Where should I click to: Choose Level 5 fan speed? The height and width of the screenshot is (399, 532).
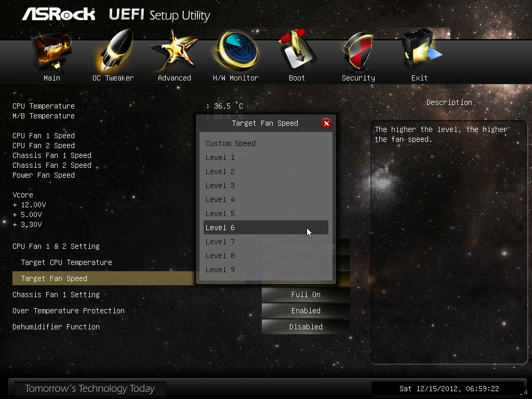click(x=265, y=214)
